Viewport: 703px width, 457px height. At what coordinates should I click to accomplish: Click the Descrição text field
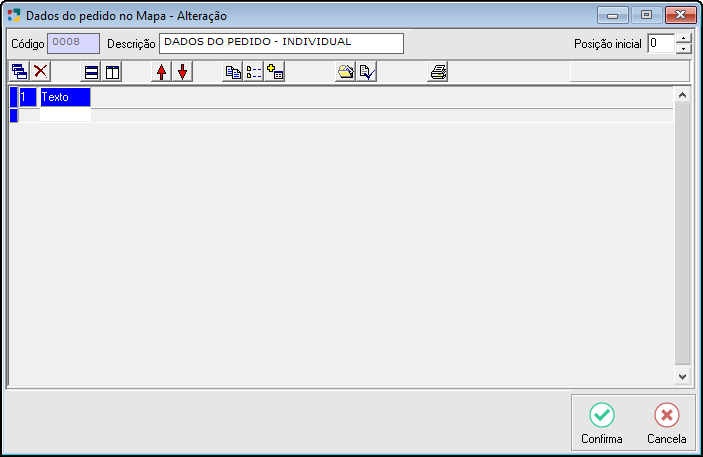282,44
